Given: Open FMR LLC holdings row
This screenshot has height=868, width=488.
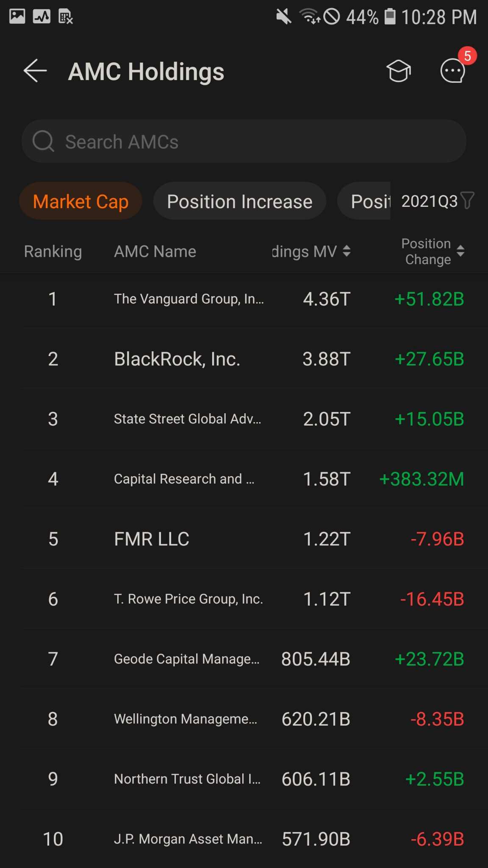Looking at the screenshot, I should click(244, 539).
